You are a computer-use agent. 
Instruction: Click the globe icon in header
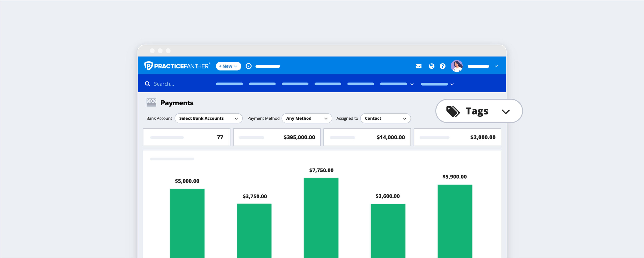[432, 66]
